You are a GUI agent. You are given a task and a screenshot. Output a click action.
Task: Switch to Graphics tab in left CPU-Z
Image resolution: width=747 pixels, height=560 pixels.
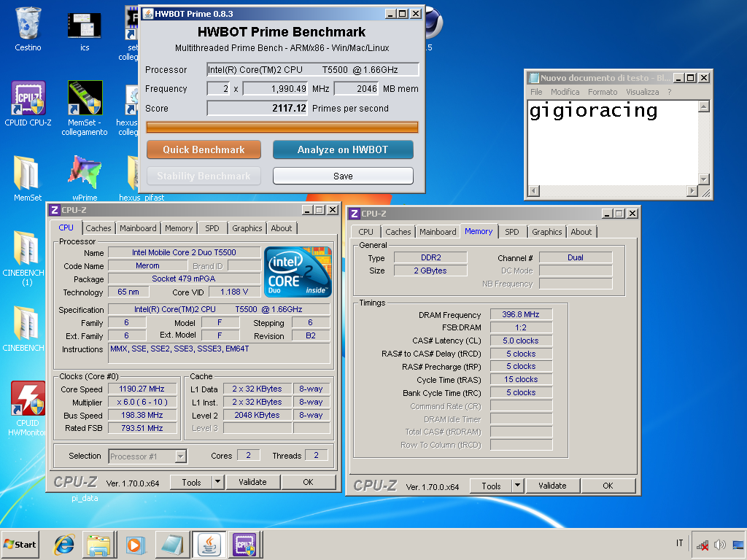247,228
